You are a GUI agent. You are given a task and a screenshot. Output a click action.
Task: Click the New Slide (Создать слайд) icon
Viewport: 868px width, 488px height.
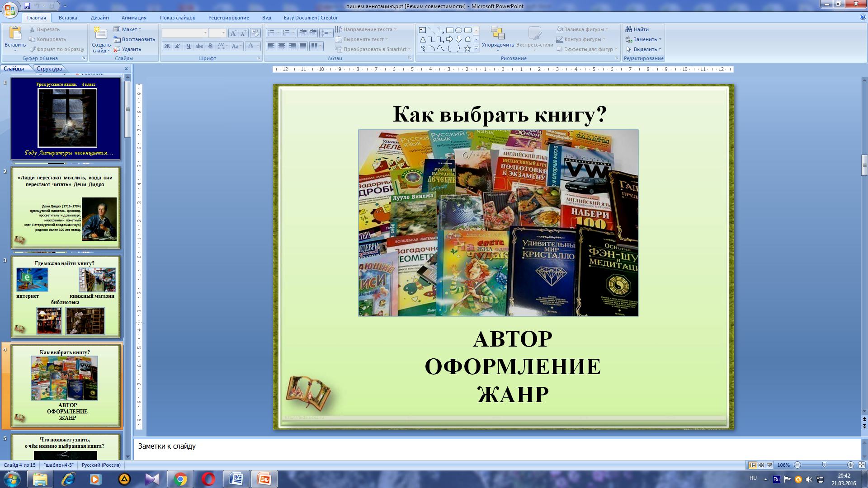tap(100, 33)
